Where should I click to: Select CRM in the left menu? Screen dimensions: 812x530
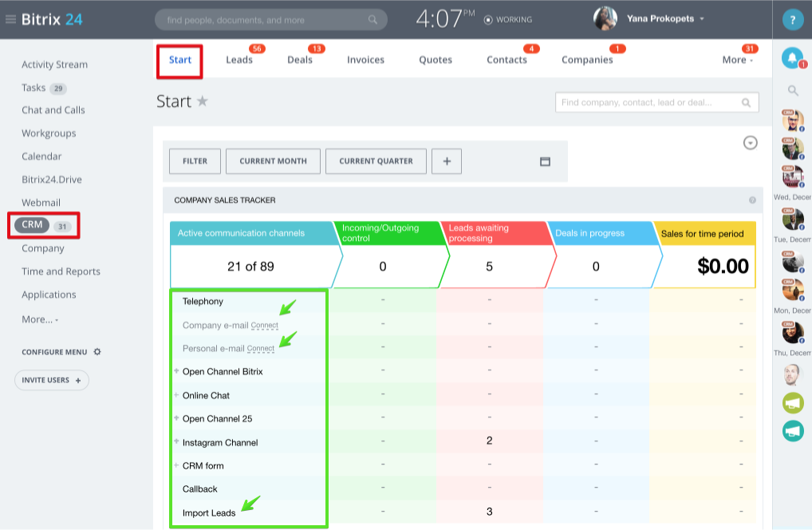[x=32, y=225]
